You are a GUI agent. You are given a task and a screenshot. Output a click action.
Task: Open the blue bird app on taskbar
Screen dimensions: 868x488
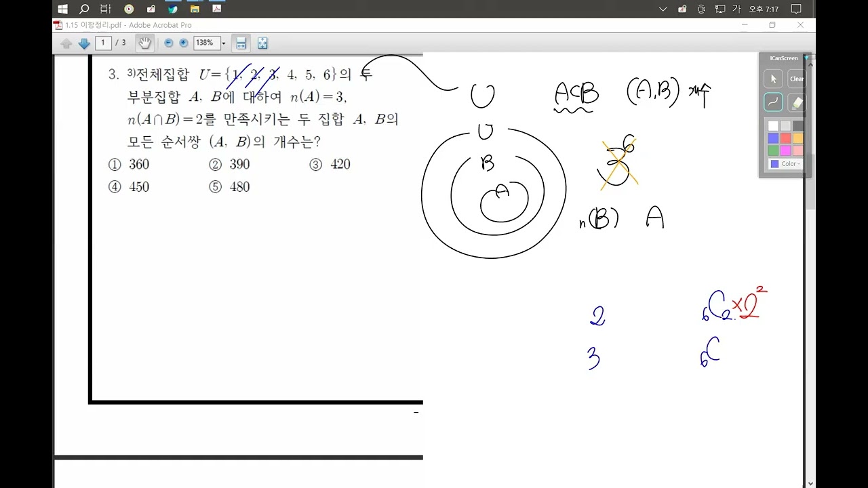pos(173,9)
